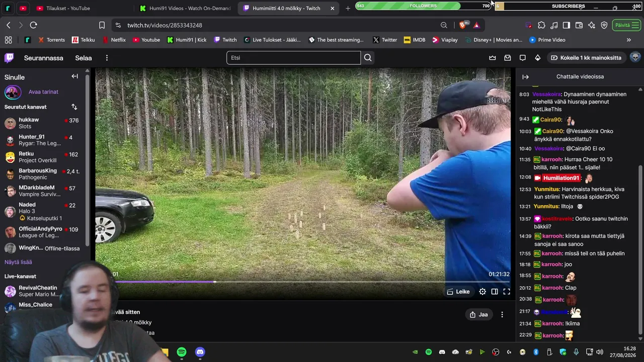Enter fullscreen on the video player
This screenshot has height=362, width=644.
(507, 292)
